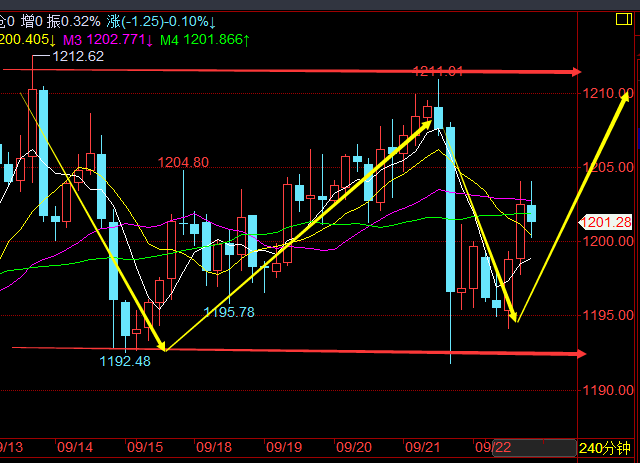Click the 240分钟 timeframe label

point(605,448)
